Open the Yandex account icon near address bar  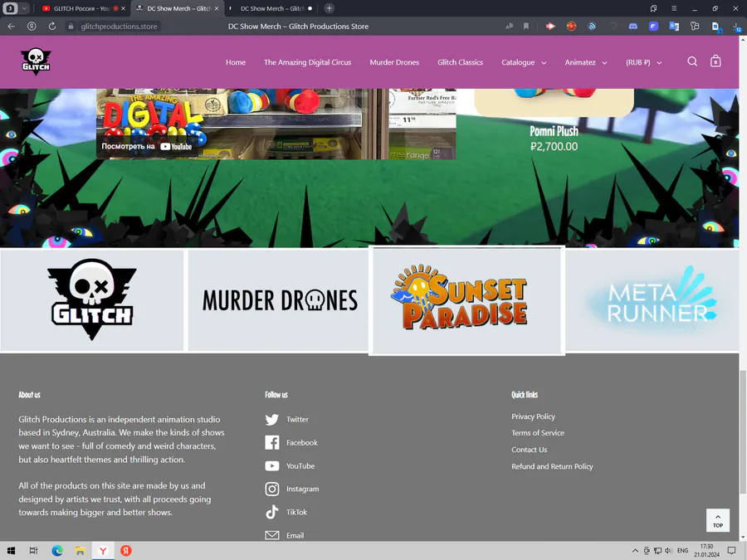point(32,27)
